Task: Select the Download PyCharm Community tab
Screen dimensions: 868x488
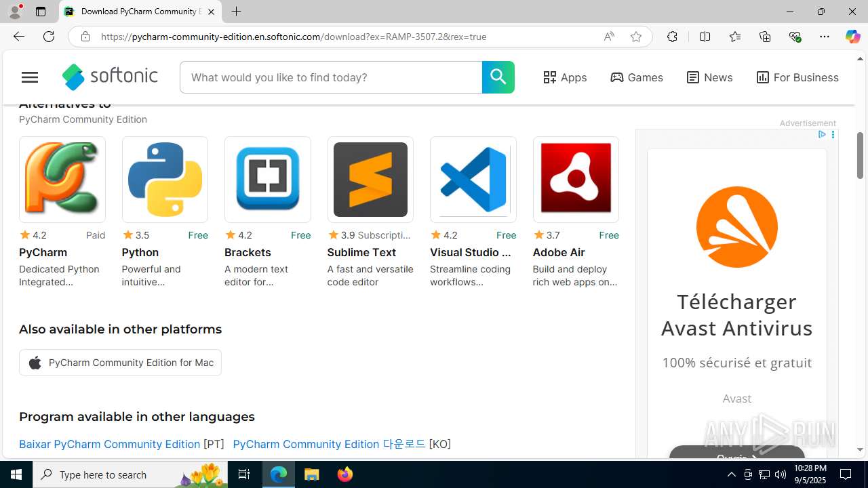Action: point(140,12)
